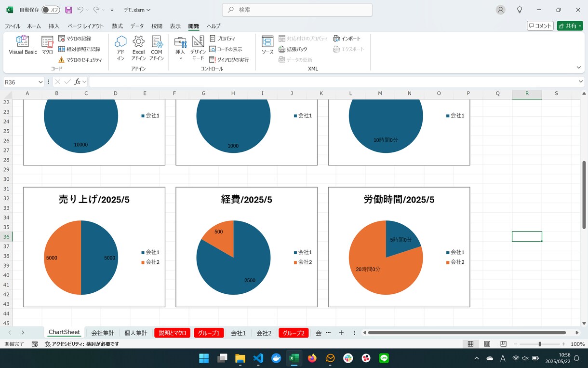Open Visual Studio Code from the taskbar
588x368 pixels.
point(258,358)
